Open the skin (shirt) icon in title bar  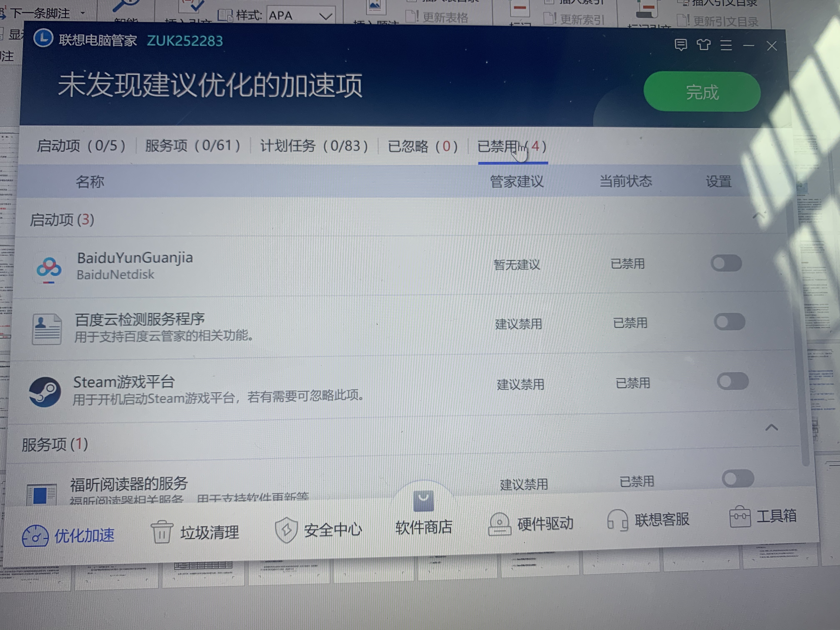coord(703,45)
